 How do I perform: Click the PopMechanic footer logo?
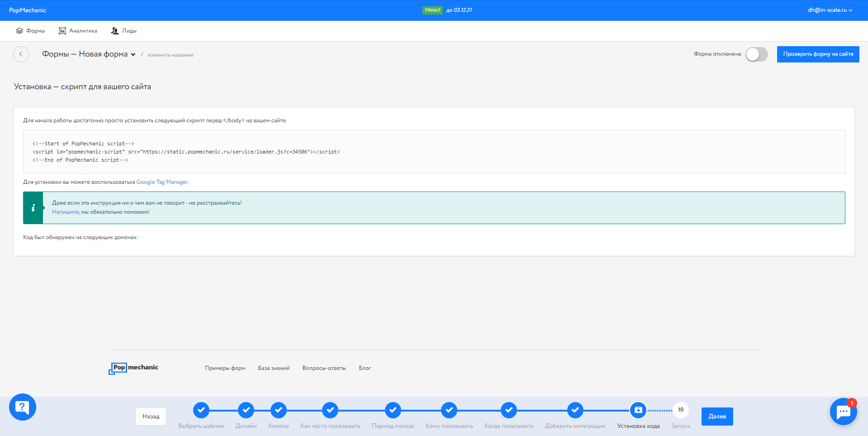[x=133, y=368]
